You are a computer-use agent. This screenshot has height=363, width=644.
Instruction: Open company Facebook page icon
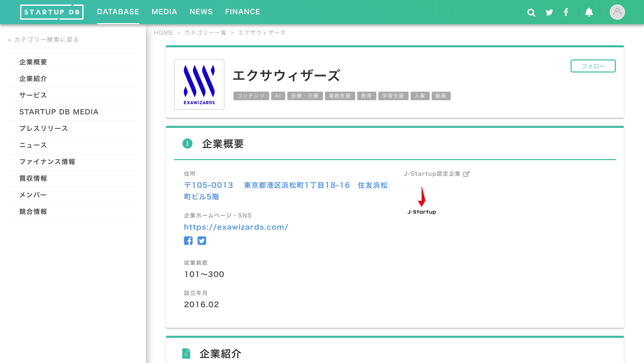(188, 241)
